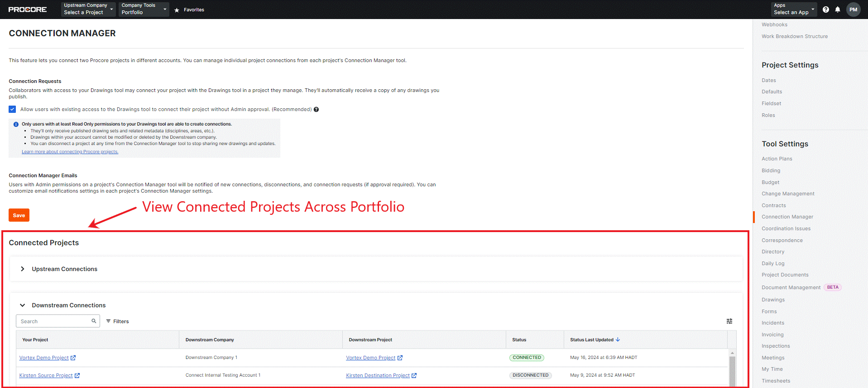Open Contracts tool settings
The width and height of the screenshot is (868, 388).
coord(773,205)
